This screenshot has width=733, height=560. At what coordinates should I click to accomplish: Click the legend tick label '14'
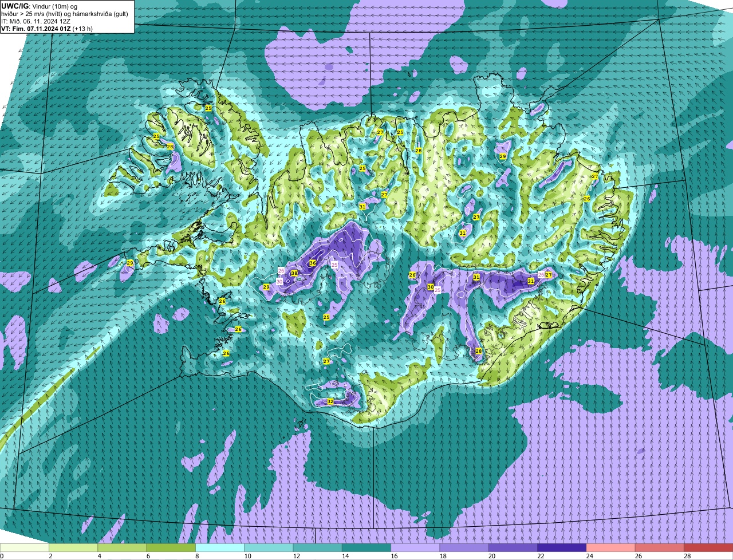(344, 556)
